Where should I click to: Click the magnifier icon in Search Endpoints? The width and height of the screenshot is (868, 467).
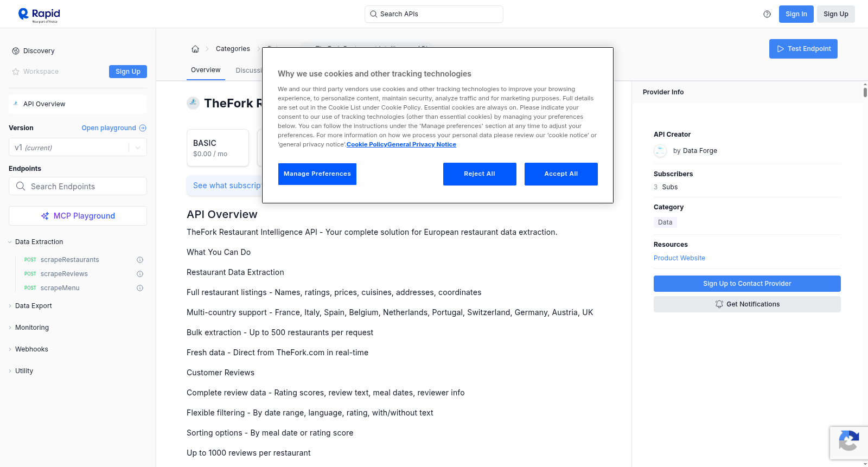(x=21, y=186)
